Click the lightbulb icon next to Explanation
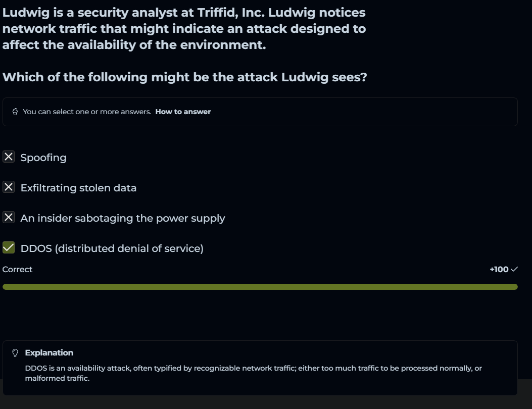The image size is (532, 409). (x=15, y=353)
